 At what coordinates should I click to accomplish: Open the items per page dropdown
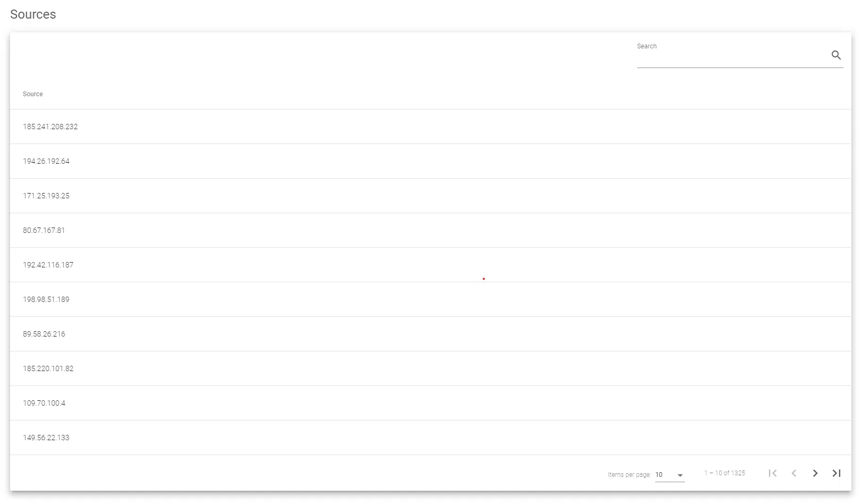click(x=670, y=475)
